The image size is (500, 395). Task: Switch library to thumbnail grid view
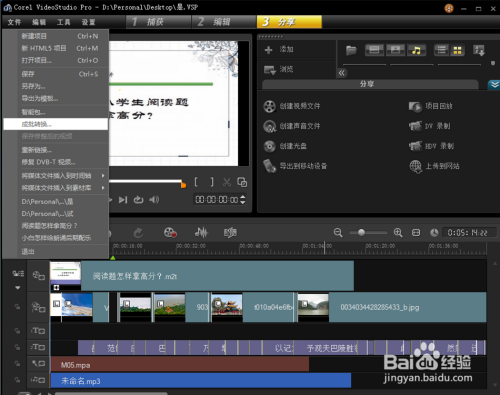(x=457, y=50)
